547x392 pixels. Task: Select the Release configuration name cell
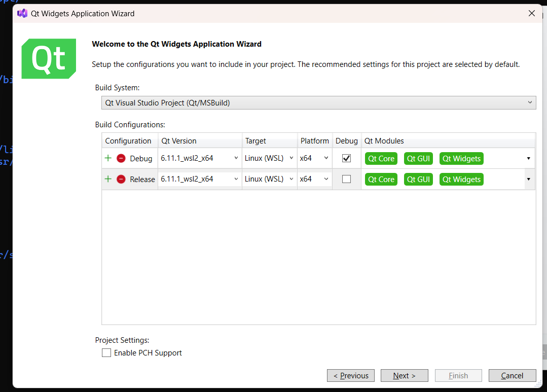tap(142, 180)
